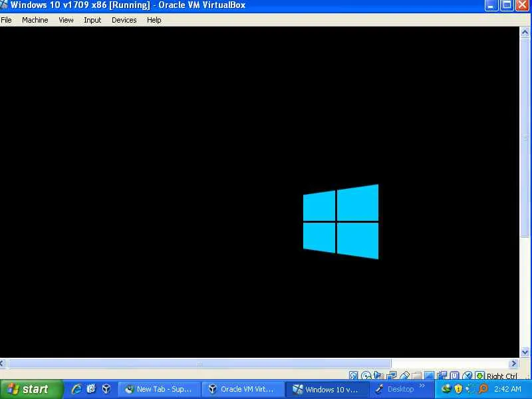The height and width of the screenshot is (399, 532).
Task: Click the VirtualBox title bar icon
Action: 4,5
